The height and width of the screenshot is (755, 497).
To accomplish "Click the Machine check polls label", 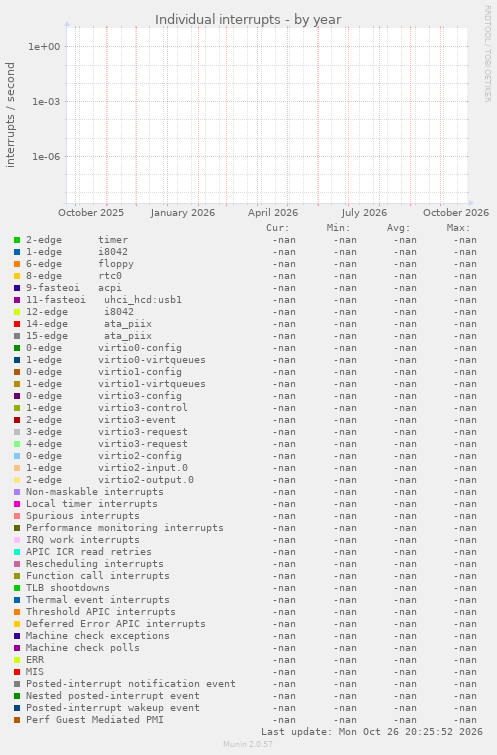I will coord(83,648).
